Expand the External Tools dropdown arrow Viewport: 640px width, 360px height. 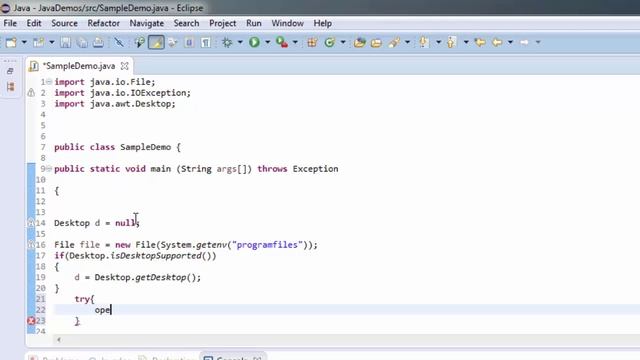[295, 42]
